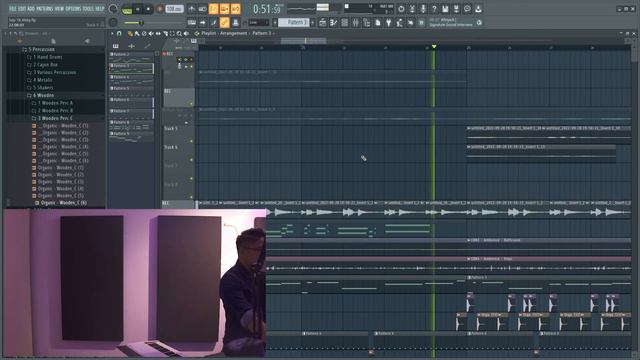Open the PATTERNS menu

(x=44, y=9)
